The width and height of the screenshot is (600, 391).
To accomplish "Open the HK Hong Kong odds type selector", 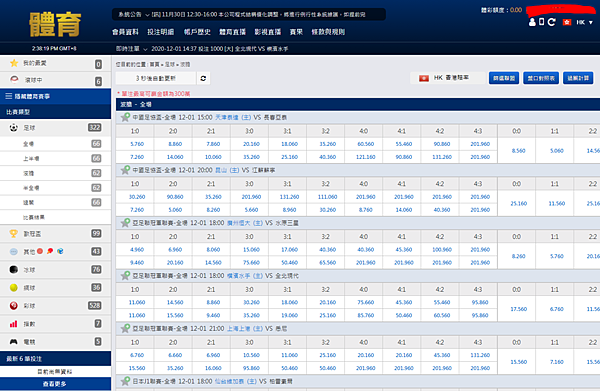I will 447,78.
